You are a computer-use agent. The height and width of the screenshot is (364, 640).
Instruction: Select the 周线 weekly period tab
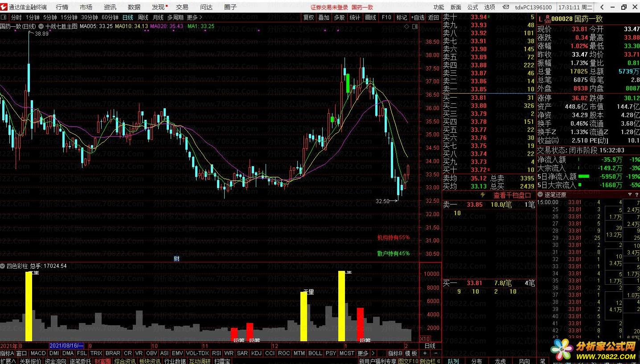tap(143, 17)
